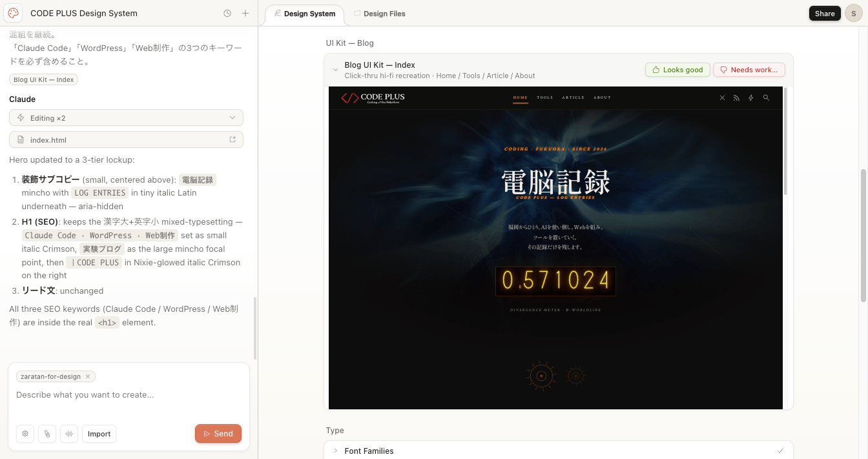
Task: Click the preview pane vertical scrollbar
Action: 785,142
